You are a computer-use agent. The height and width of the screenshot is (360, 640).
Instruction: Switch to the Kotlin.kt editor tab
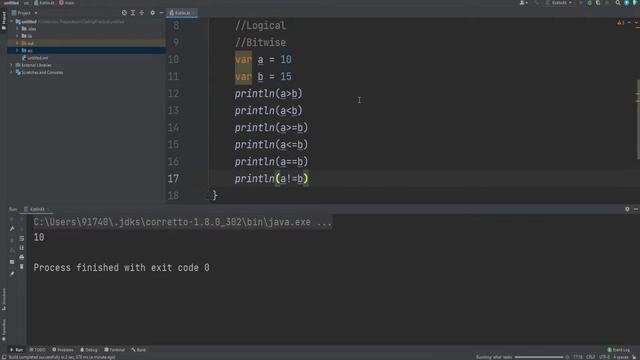181,13
